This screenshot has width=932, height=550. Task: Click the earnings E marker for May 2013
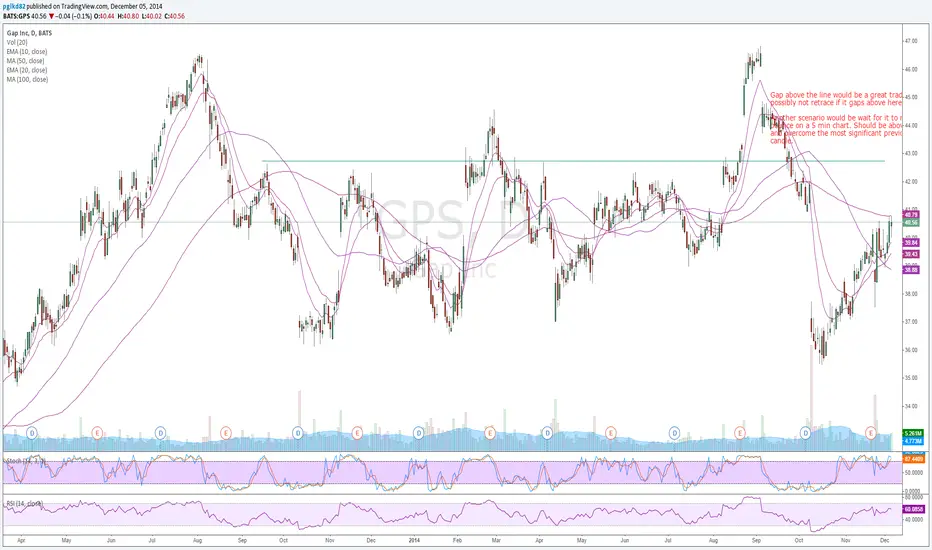[x=97, y=433]
